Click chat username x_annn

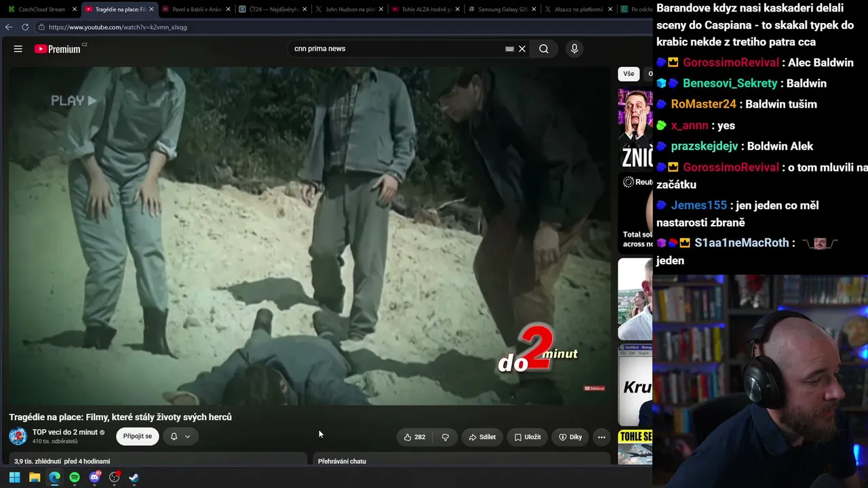click(x=690, y=125)
